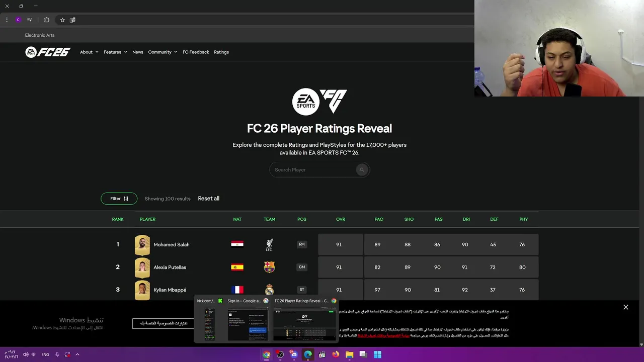Sort by the DEF column header

coord(495,219)
